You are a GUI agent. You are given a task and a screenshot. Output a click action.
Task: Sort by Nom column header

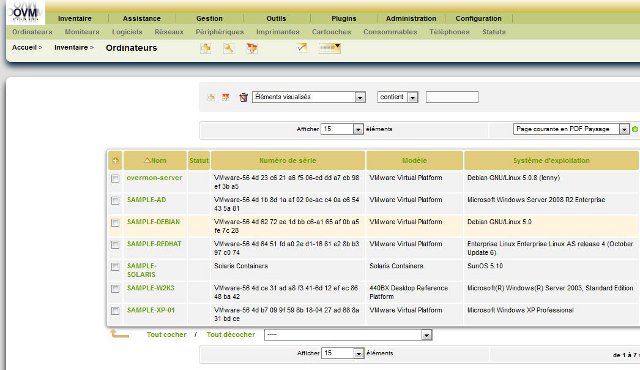(x=155, y=160)
